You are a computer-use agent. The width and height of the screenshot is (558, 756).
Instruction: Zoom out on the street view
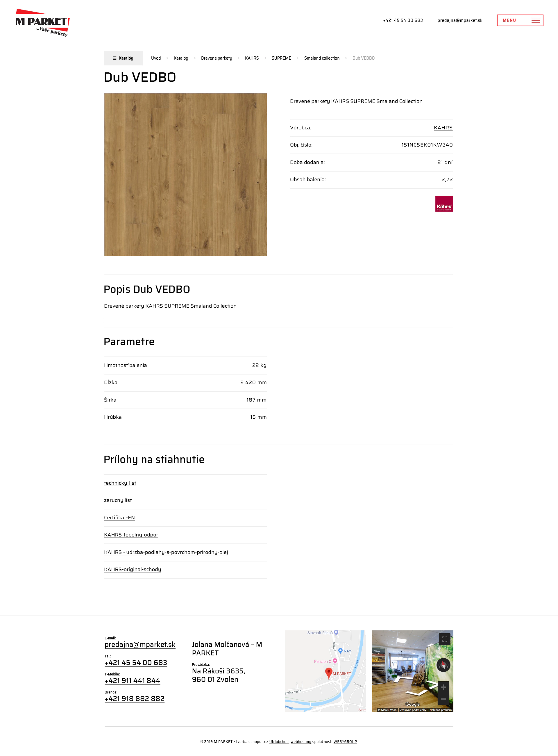(443, 699)
